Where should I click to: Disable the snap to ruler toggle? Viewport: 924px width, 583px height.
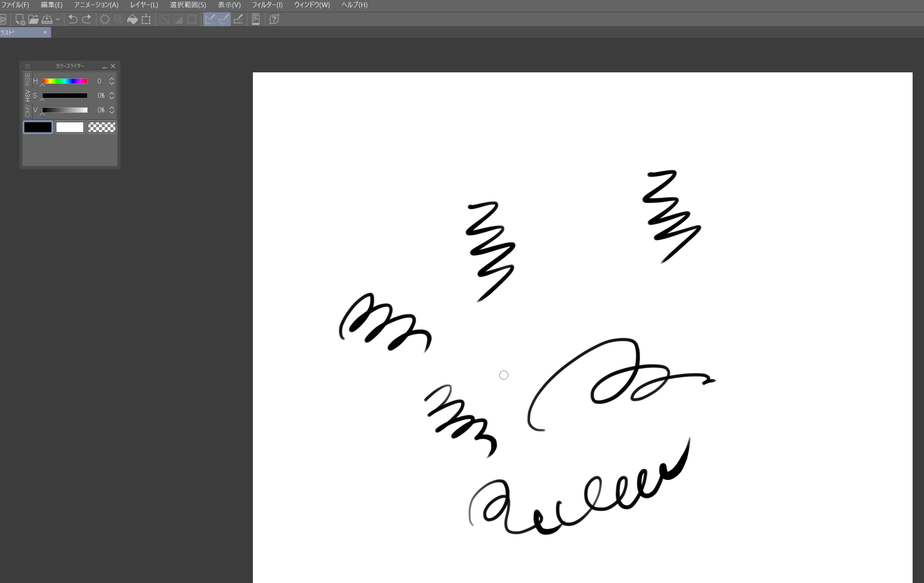209,19
